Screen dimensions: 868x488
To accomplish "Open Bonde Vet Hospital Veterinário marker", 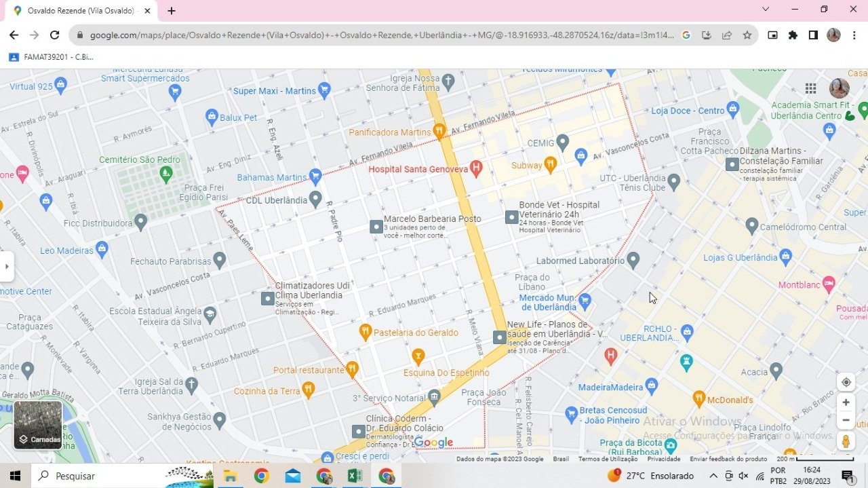I will tap(511, 217).
